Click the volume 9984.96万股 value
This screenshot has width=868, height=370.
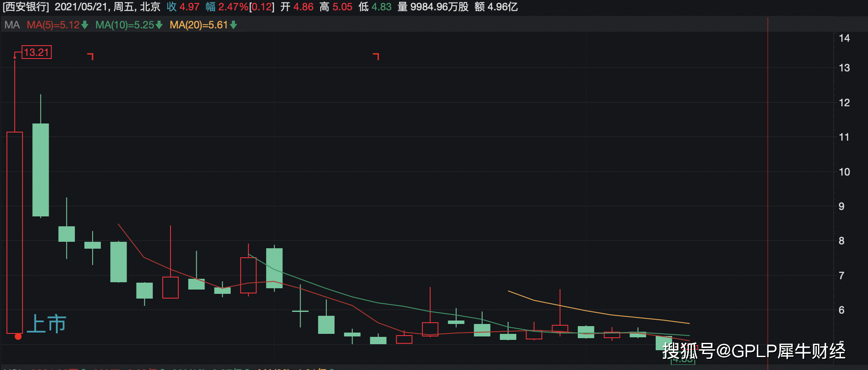pyautogui.click(x=439, y=7)
